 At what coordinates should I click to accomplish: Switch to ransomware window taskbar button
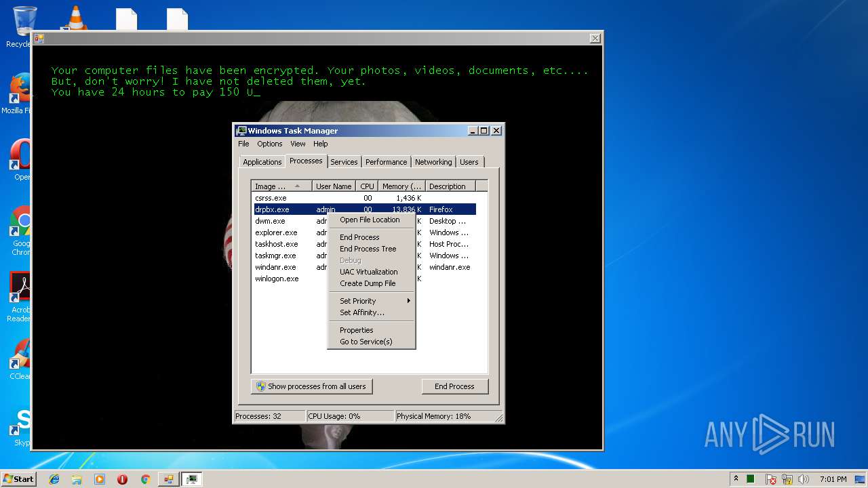(168, 479)
